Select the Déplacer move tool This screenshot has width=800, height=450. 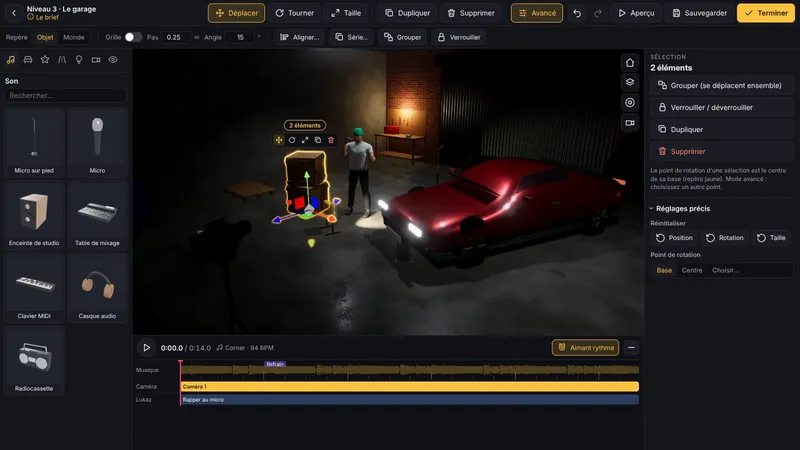[236, 13]
